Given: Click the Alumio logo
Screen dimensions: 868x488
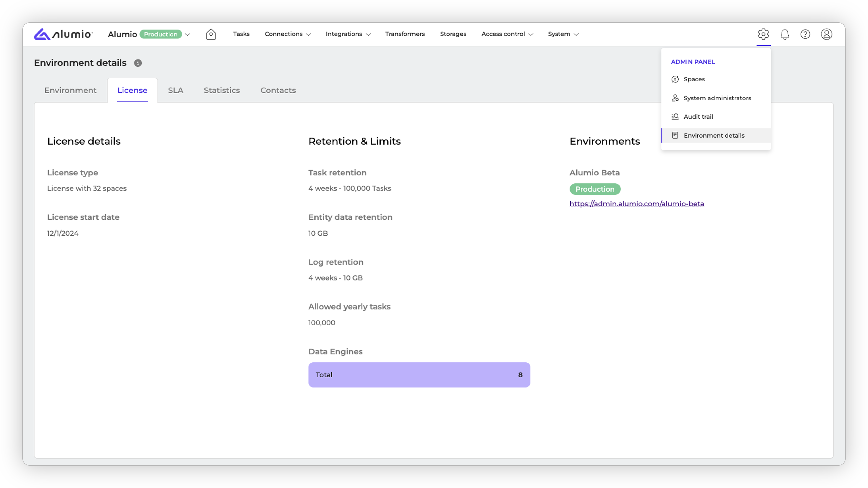Looking at the screenshot, I should point(63,34).
